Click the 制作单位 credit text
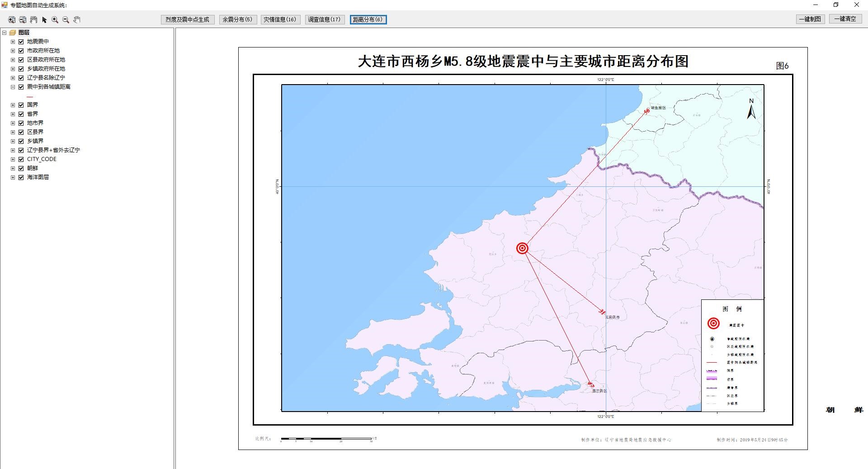Screen dimensions: 868x469 [x=626, y=440]
